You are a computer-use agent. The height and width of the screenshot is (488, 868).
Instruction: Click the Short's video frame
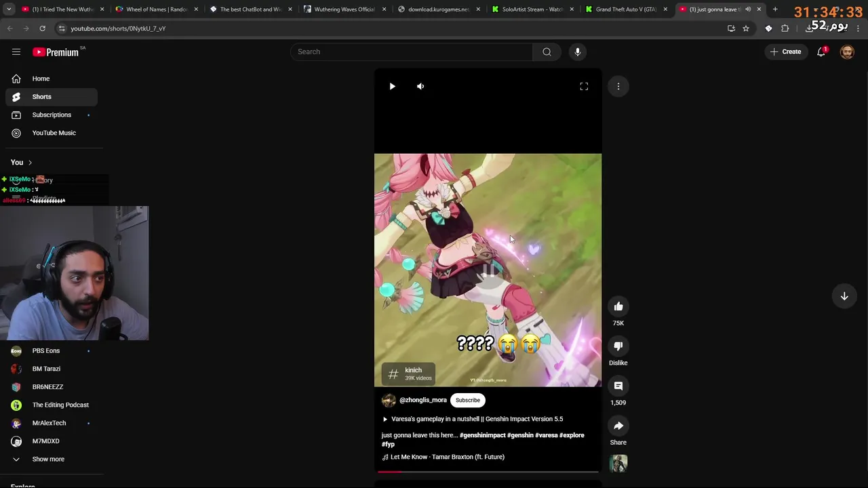pyautogui.click(x=488, y=270)
